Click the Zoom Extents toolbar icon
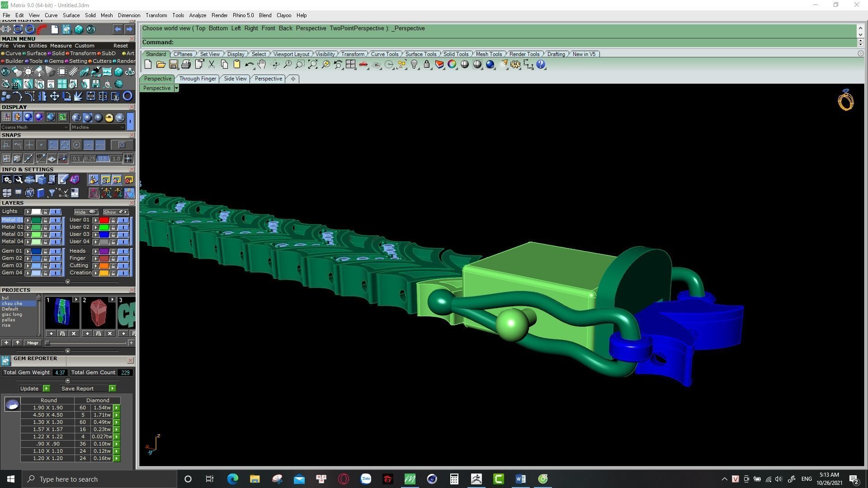Screen dimensions: 868x488 [313, 65]
